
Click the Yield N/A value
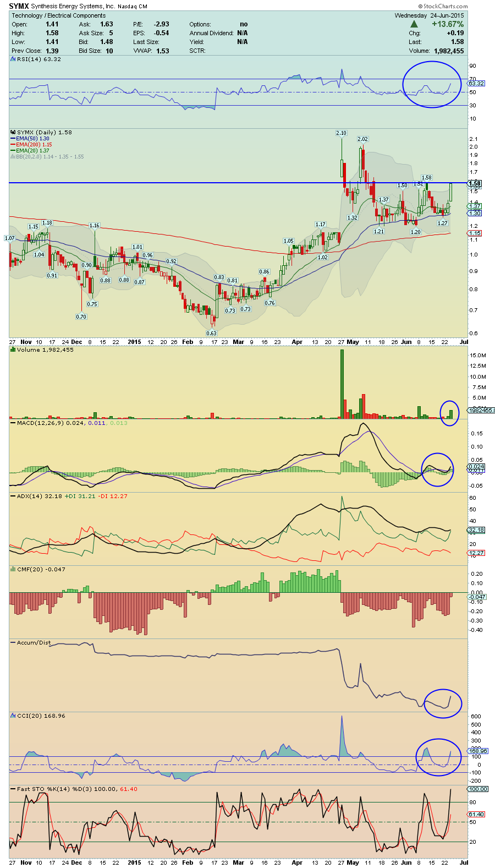(x=242, y=42)
